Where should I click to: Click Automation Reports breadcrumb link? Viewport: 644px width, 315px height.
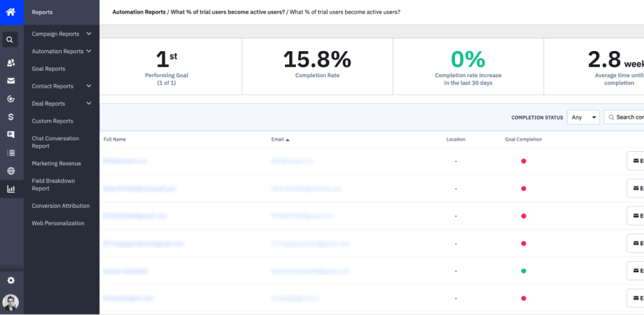click(x=139, y=12)
